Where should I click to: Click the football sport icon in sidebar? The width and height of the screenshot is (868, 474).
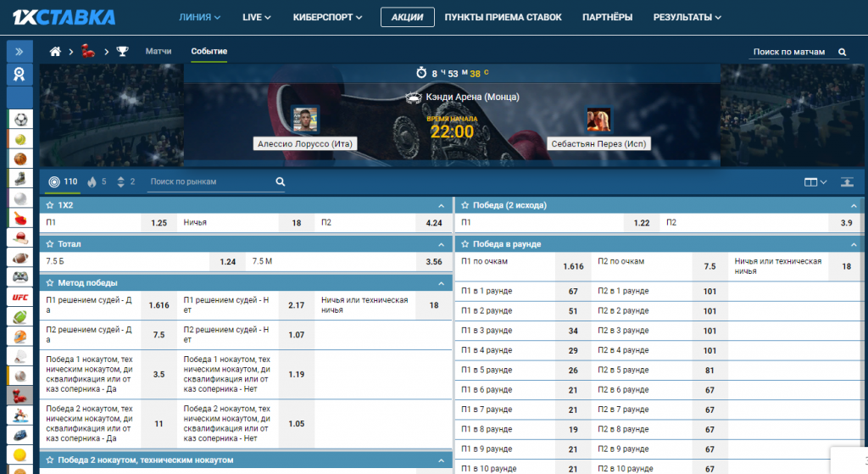coord(19,119)
